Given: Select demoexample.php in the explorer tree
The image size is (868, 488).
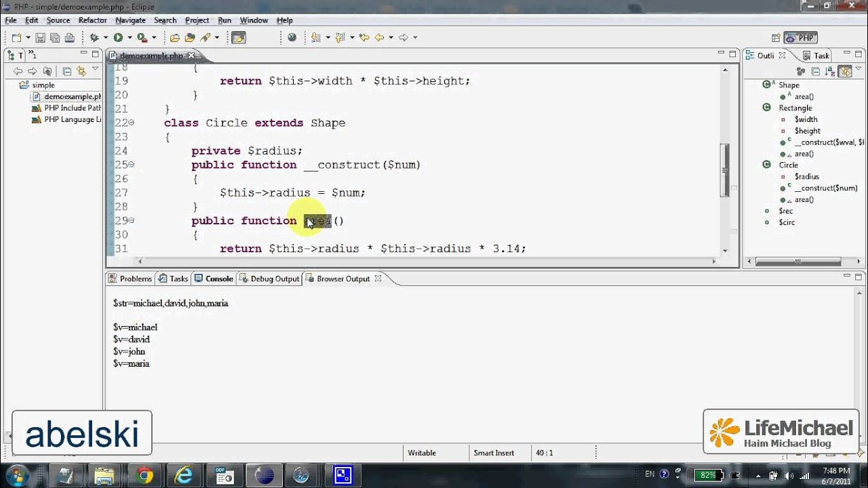Looking at the screenshot, I should pyautogui.click(x=66, y=96).
